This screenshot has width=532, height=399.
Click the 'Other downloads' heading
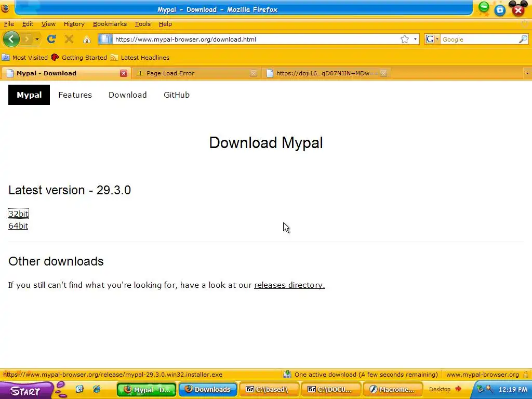(56, 261)
